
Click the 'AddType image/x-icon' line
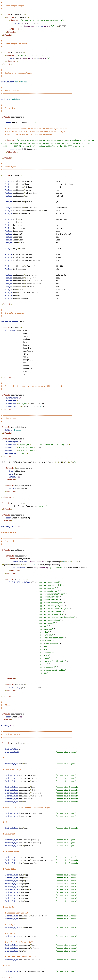click(x=34, y=248)
